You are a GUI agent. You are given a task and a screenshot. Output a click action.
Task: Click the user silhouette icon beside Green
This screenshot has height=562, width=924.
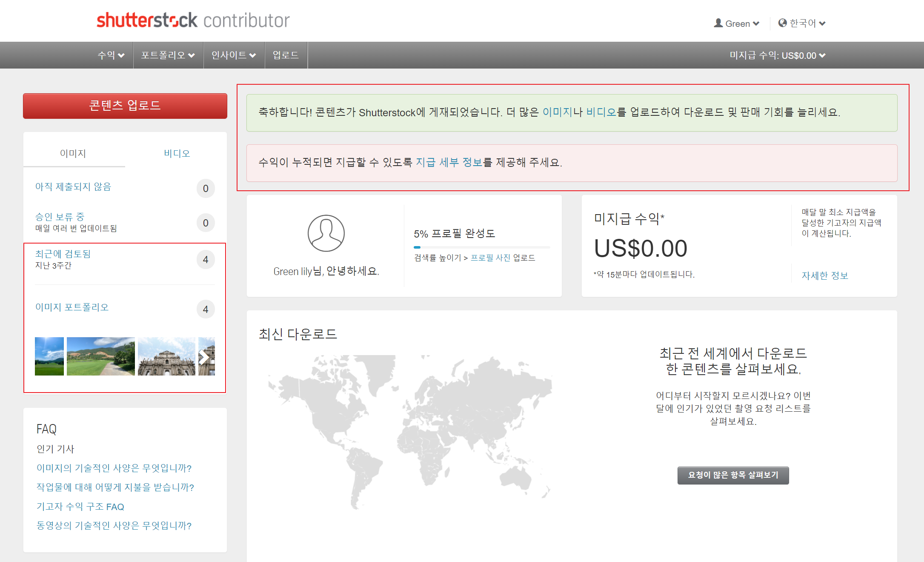click(x=718, y=23)
